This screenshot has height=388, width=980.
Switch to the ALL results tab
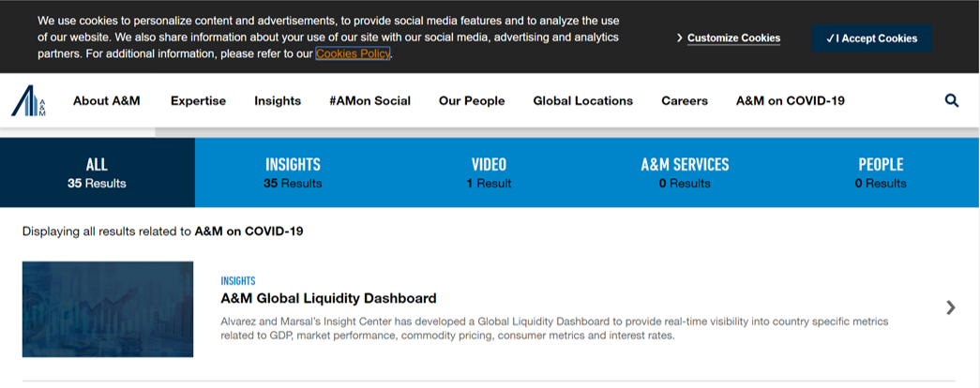[x=97, y=172]
